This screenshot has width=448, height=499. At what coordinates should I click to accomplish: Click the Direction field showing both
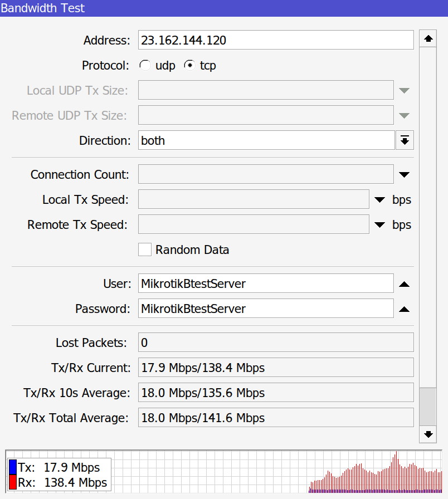(266, 140)
